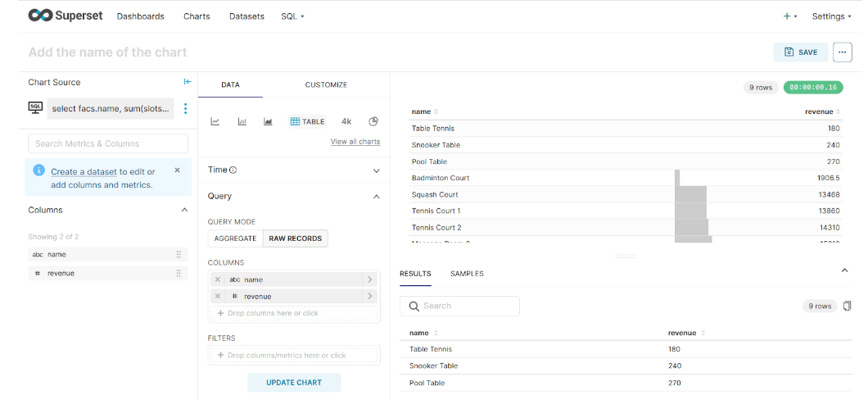Open the Settings dropdown menu
868x400 pixels.
coord(830,16)
